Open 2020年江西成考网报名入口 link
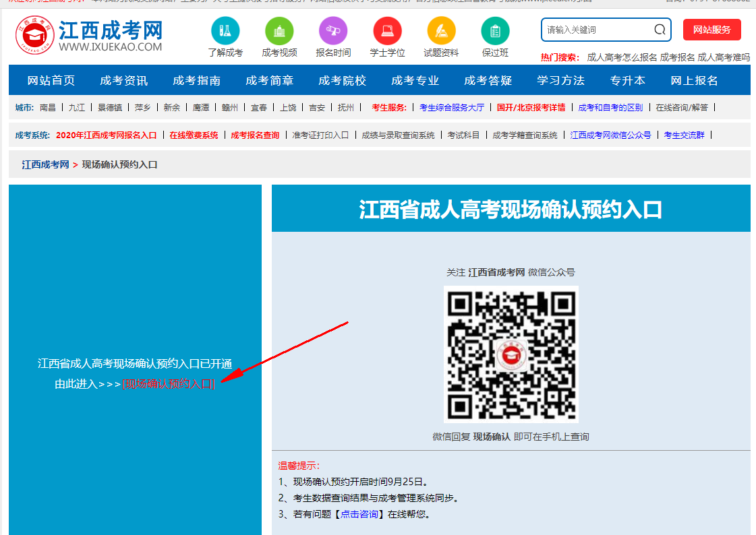 (x=106, y=135)
